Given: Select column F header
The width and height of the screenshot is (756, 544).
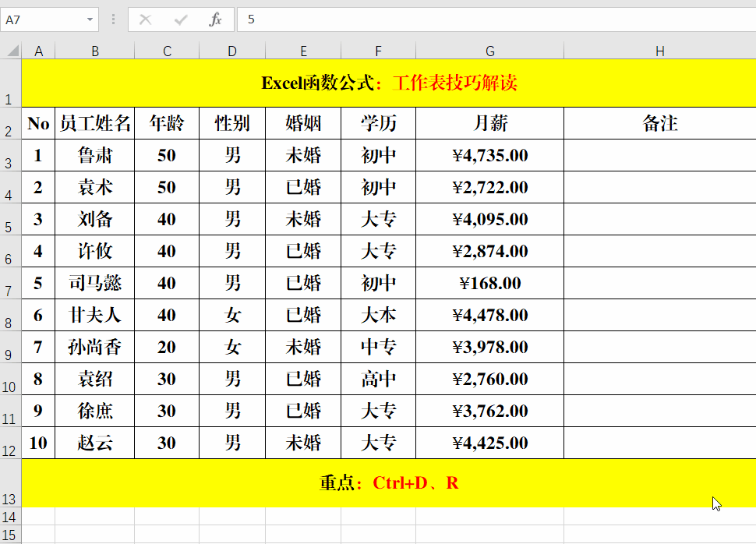Looking at the screenshot, I should (379, 51).
